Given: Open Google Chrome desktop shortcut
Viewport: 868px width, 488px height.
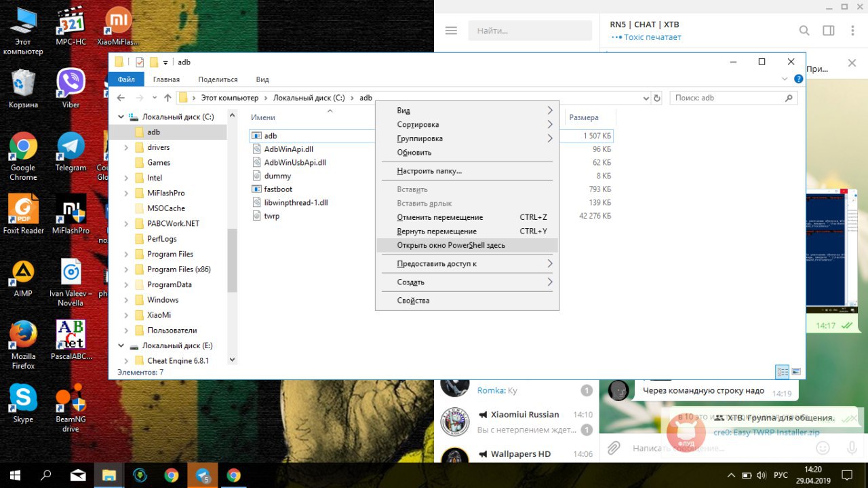Looking at the screenshot, I should click(23, 156).
